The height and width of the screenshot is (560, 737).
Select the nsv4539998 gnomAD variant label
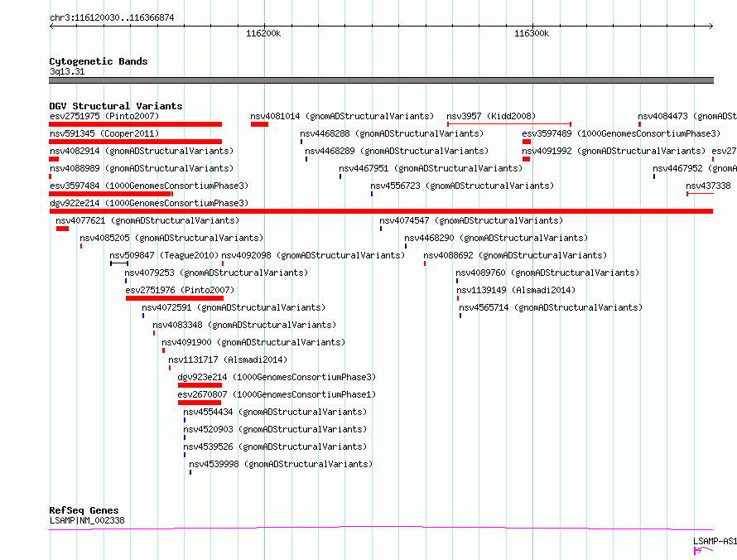pyautogui.click(x=281, y=464)
